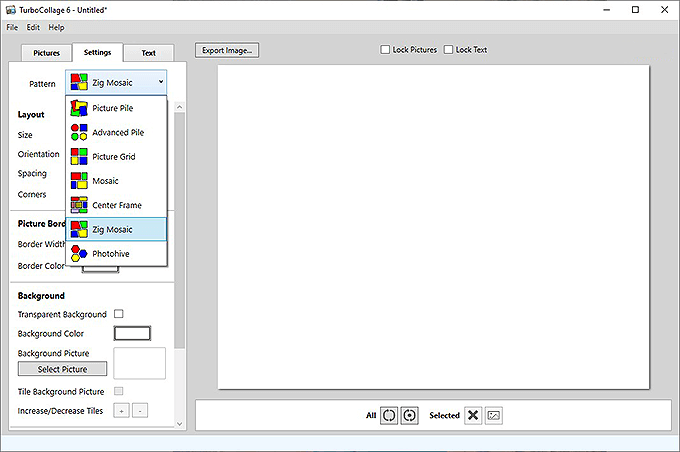This screenshot has width=680, height=452.
Task: Click settings panel scroll down arrow
Action: 180,424
